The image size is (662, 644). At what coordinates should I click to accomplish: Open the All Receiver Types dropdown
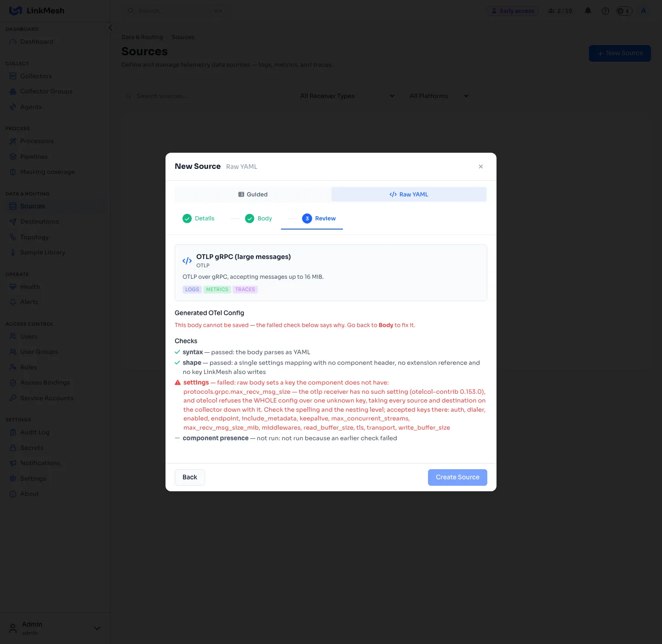tap(347, 96)
